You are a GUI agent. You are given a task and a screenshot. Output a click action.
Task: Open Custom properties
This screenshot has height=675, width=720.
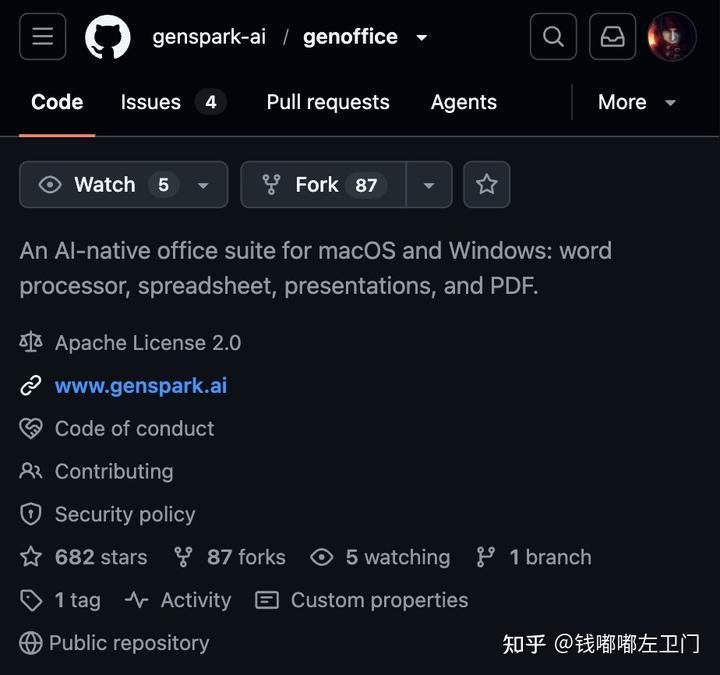[379, 600]
